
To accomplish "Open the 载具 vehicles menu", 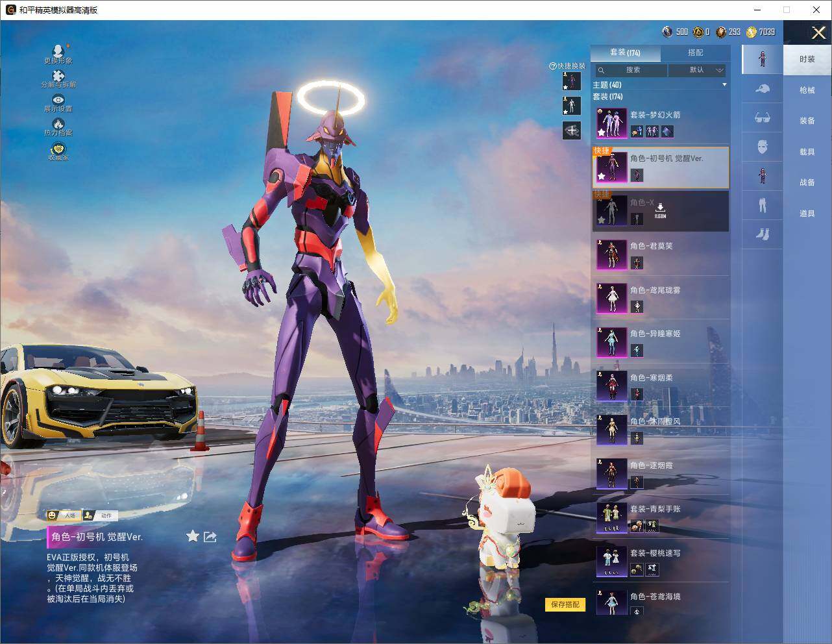I will pyautogui.click(x=807, y=152).
